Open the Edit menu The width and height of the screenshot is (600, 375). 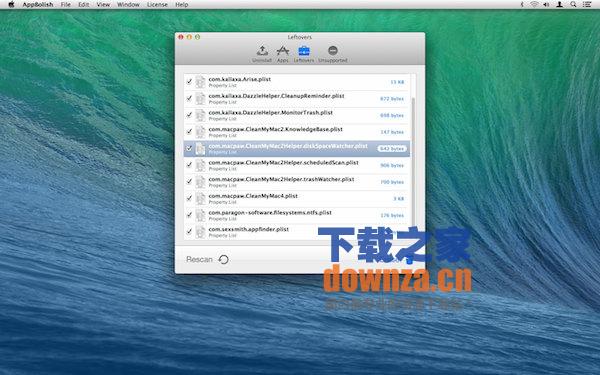[x=83, y=5]
